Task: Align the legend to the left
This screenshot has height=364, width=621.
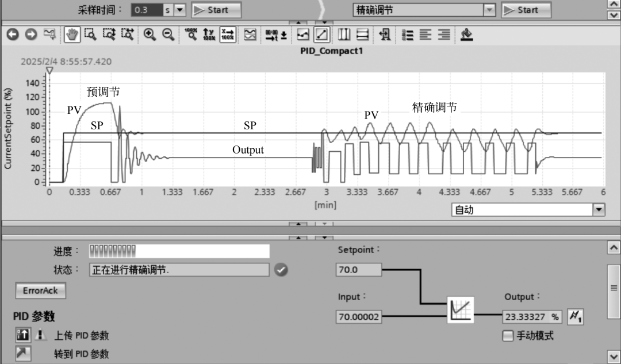Action: coord(425,35)
